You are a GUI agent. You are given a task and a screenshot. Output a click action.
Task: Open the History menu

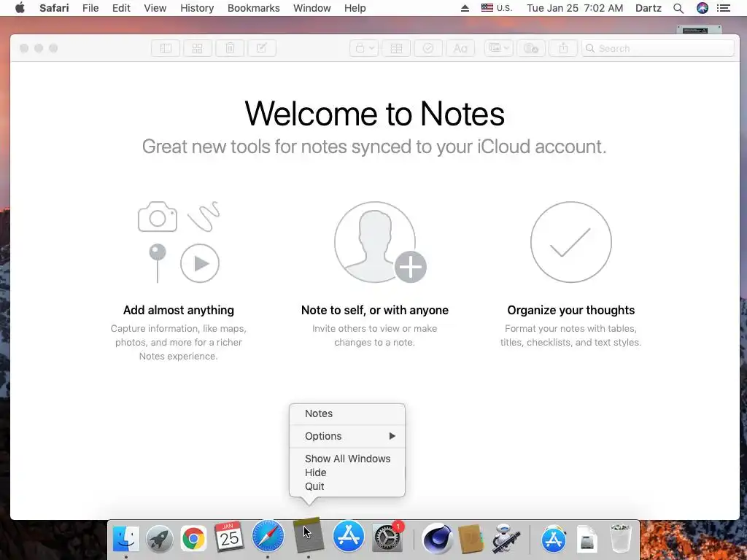[x=197, y=8]
